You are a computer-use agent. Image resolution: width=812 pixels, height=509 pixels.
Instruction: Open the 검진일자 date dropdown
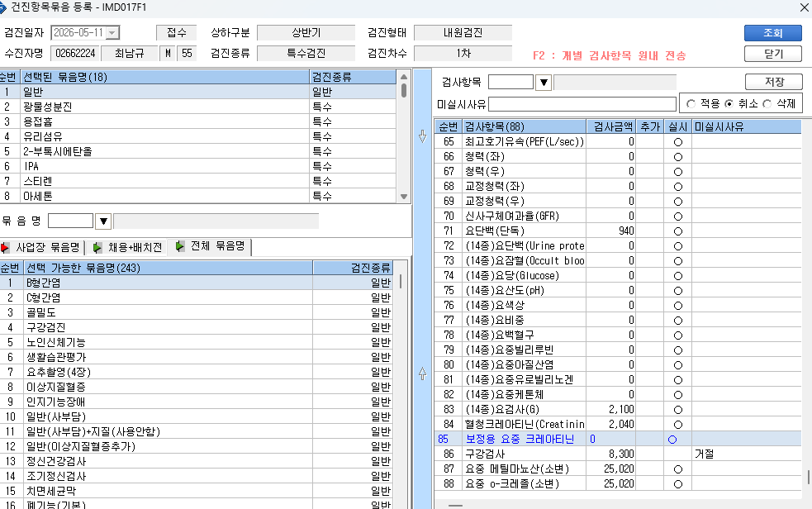(x=112, y=32)
